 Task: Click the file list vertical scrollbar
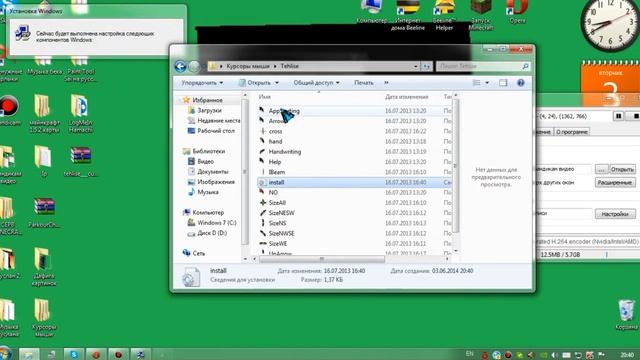coord(456,165)
